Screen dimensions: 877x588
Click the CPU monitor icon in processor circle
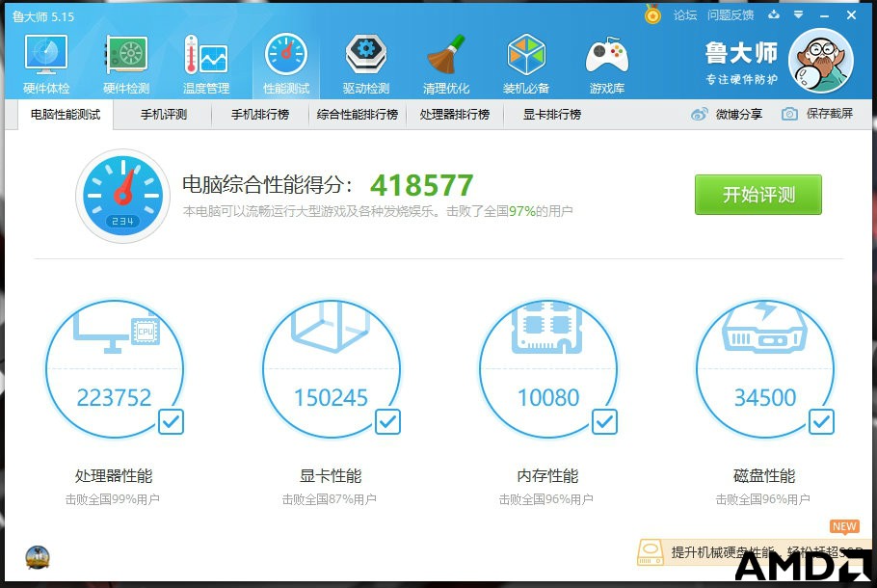pos(117,333)
